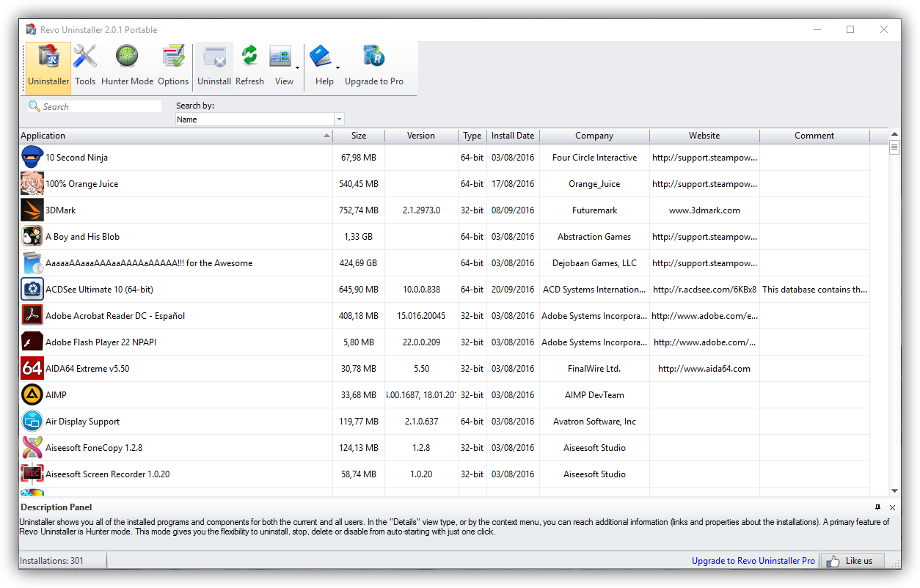The width and height of the screenshot is (920, 588).
Task: Click the 'AIMP DevTeam' company cell
Action: (x=594, y=395)
